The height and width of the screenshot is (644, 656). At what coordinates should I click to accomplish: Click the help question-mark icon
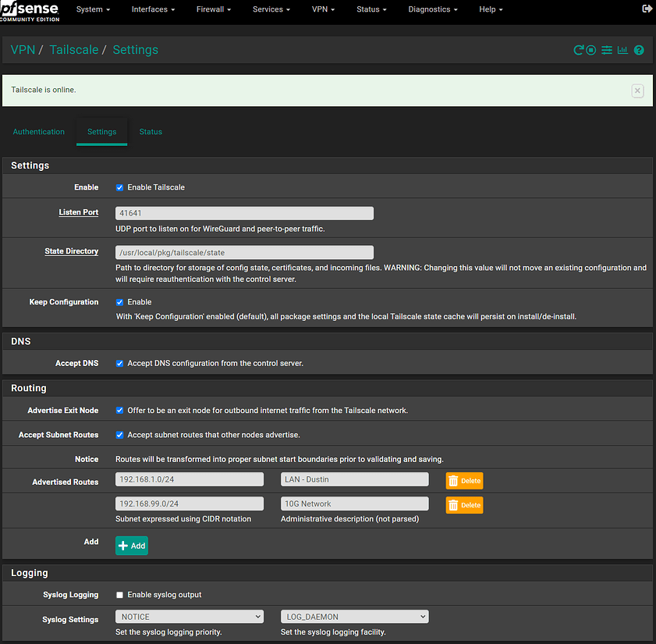click(x=638, y=50)
